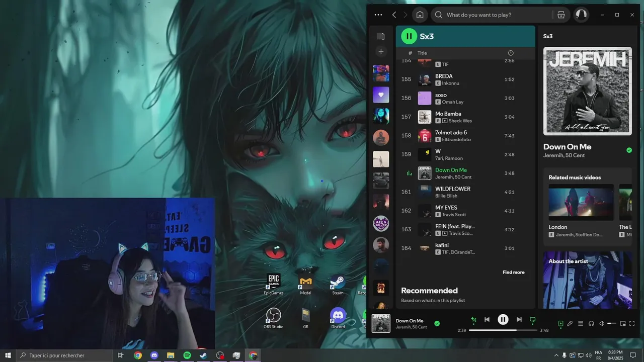Skip to the next track
644x362 pixels.
519,319
